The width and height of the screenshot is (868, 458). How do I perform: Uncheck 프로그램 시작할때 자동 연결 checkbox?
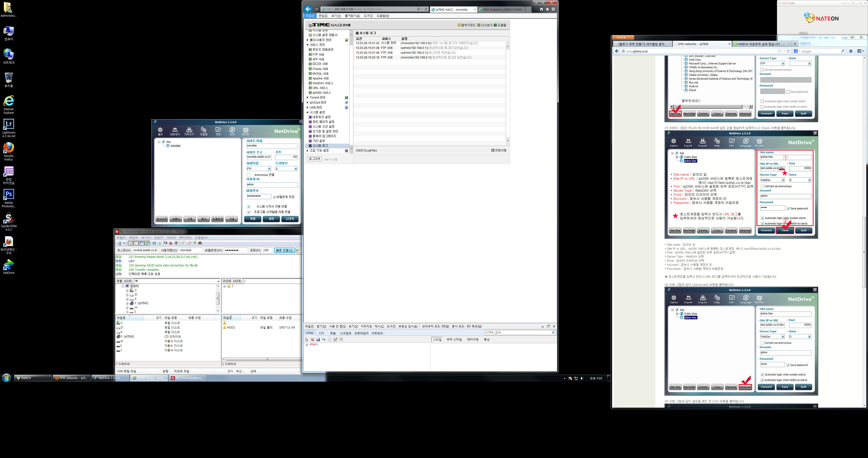tap(249, 212)
